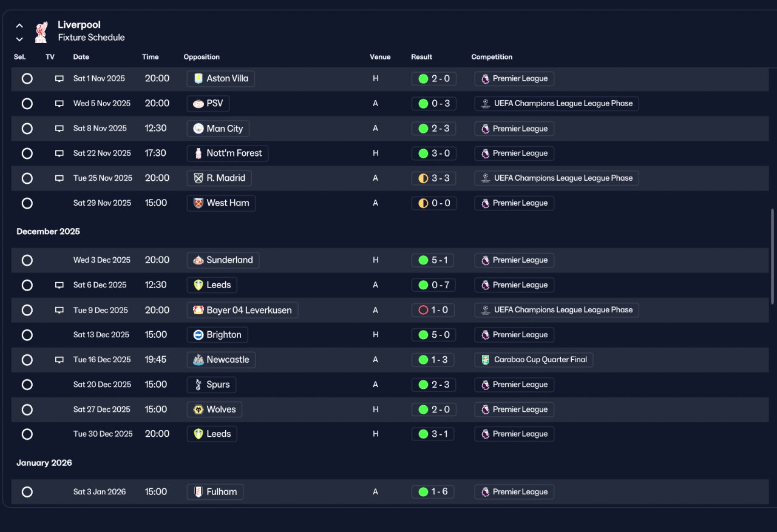Sort by the Result column header
Image resolution: width=777 pixels, height=532 pixels.
pos(421,57)
